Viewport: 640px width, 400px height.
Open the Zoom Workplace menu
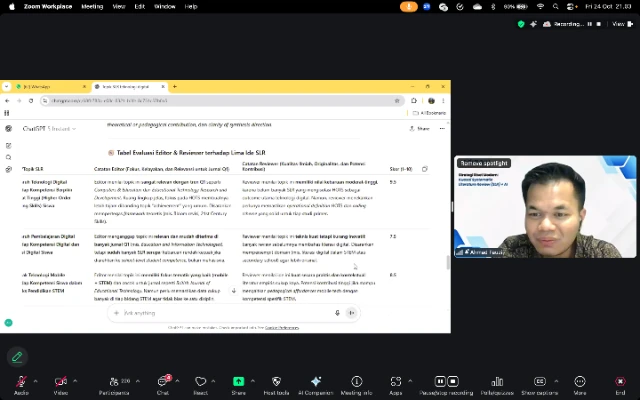[48, 7]
